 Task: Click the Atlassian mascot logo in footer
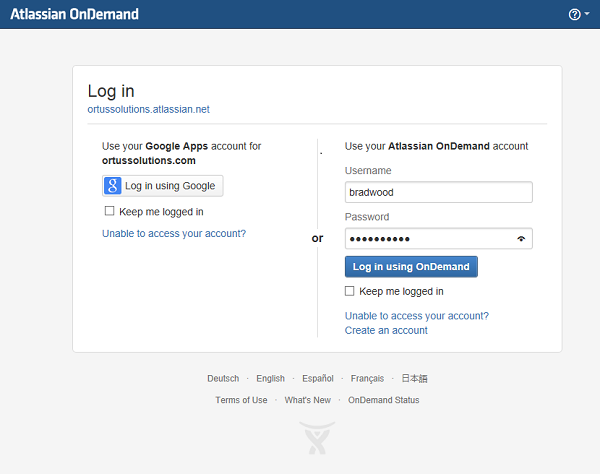(x=317, y=437)
